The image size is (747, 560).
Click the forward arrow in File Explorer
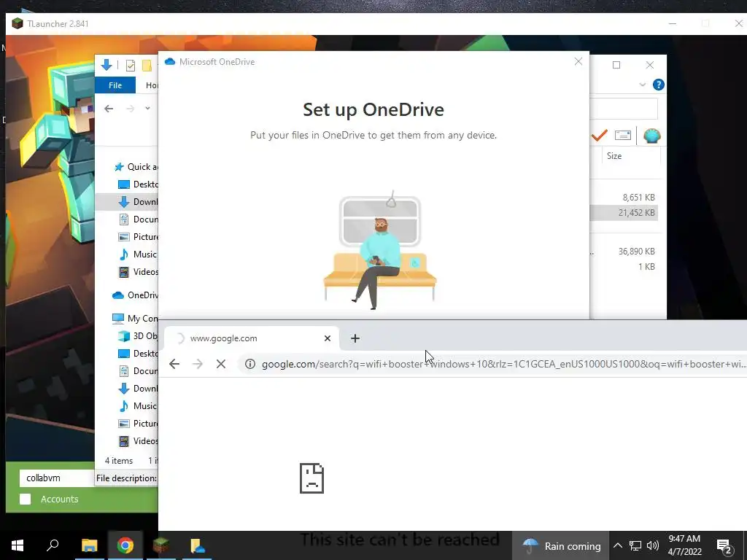(130, 109)
